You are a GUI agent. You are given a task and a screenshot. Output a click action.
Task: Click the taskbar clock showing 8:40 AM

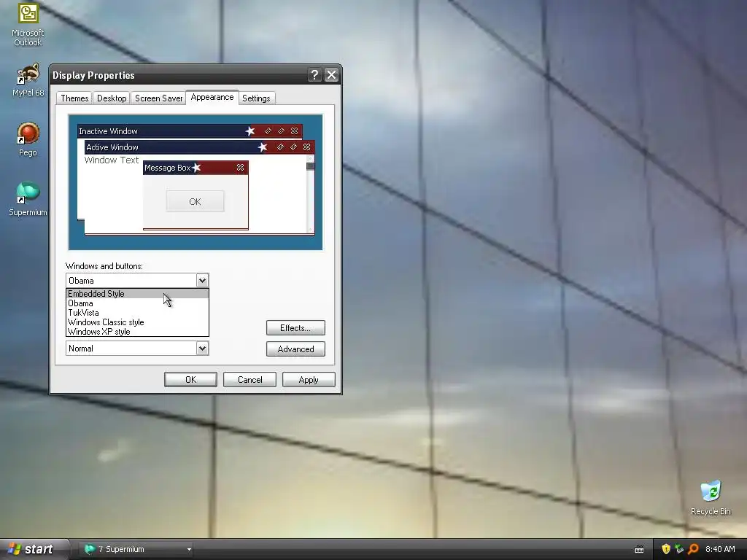(x=720, y=549)
